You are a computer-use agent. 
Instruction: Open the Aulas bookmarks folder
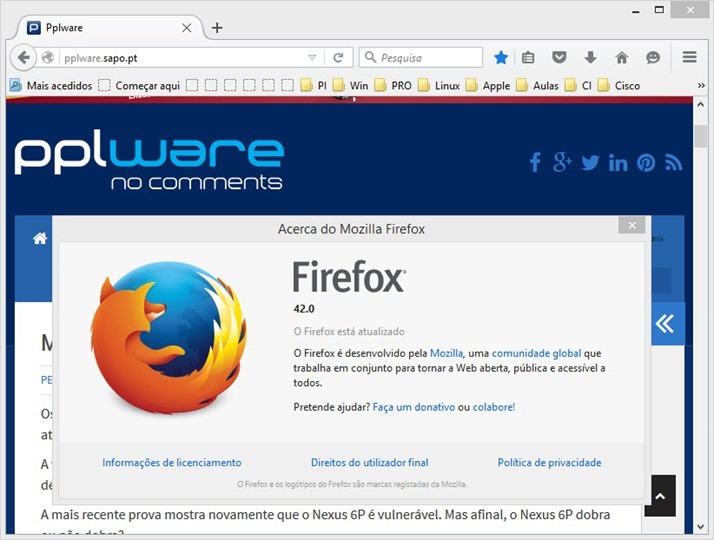coord(537,85)
